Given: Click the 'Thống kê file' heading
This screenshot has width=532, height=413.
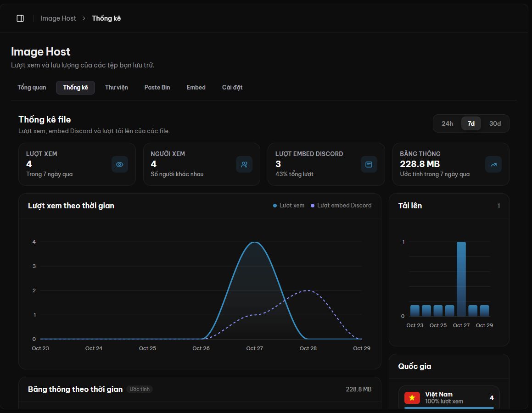Looking at the screenshot, I should tap(45, 119).
